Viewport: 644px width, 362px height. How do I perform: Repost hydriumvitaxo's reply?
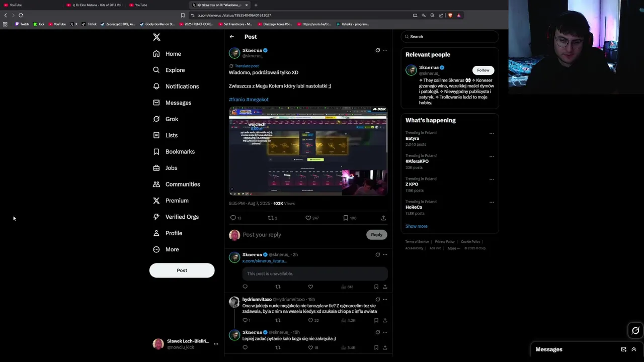pyautogui.click(x=278, y=320)
